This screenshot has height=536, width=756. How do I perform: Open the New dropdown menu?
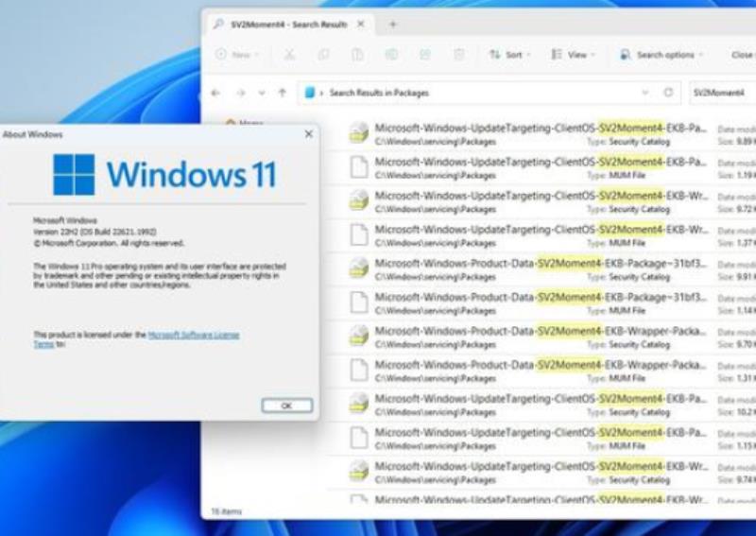(x=237, y=55)
